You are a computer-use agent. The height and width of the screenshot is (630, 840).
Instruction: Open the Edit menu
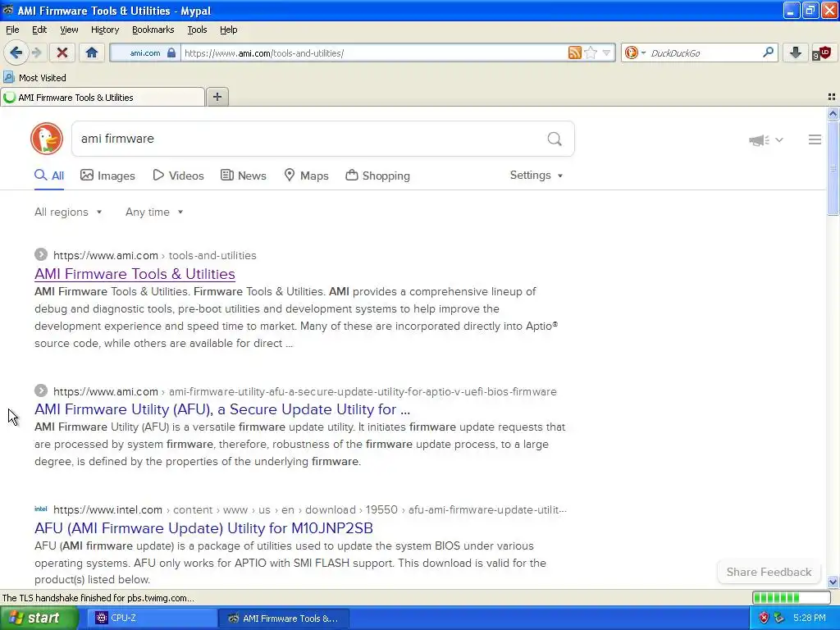click(39, 30)
